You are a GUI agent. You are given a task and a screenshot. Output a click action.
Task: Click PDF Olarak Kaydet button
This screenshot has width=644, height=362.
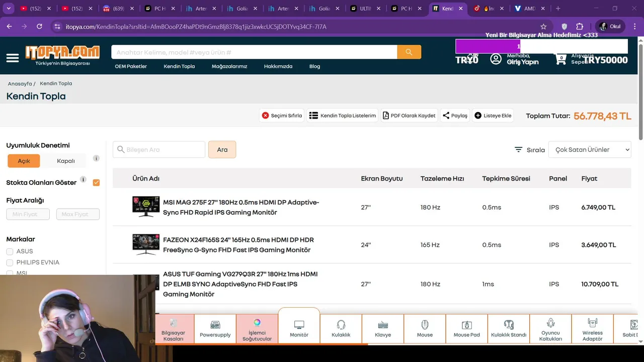coord(409,116)
